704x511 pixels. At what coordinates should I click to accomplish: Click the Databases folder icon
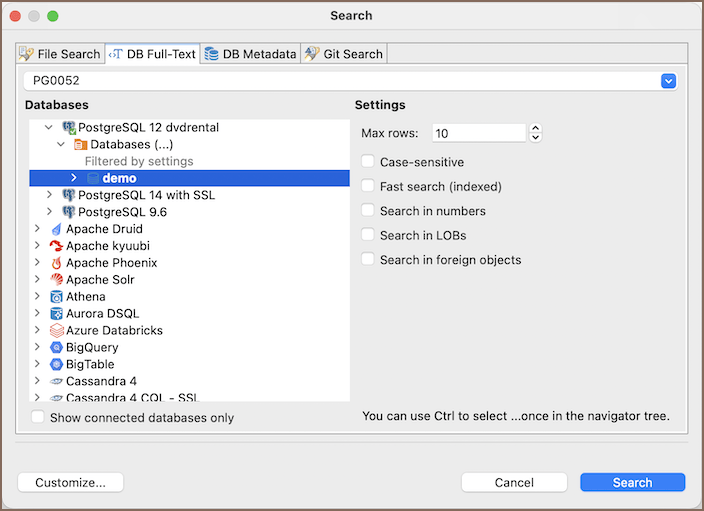tap(81, 145)
